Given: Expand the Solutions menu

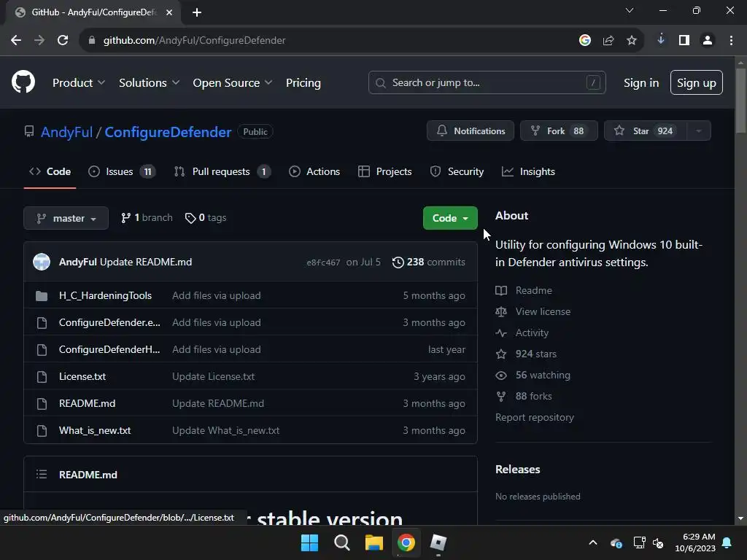Looking at the screenshot, I should coord(149,83).
